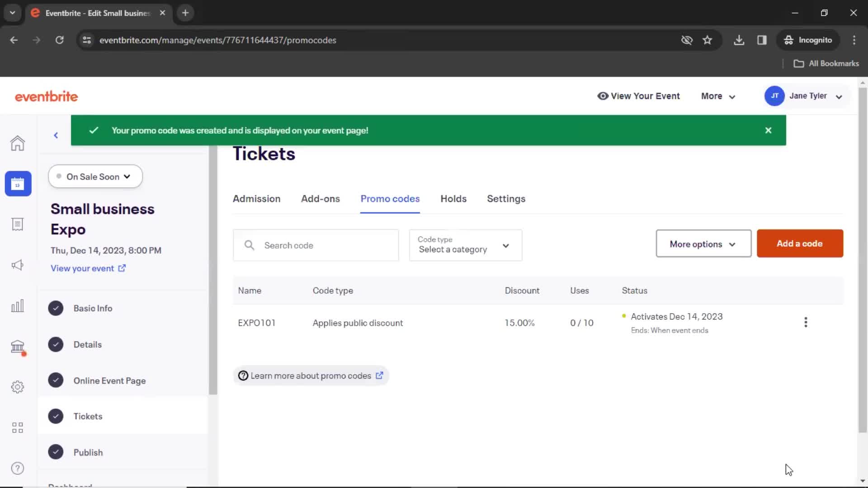This screenshot has height=488, width=868.
Task: Click the 0 / 10 uses value
Action: pos(582,323)
